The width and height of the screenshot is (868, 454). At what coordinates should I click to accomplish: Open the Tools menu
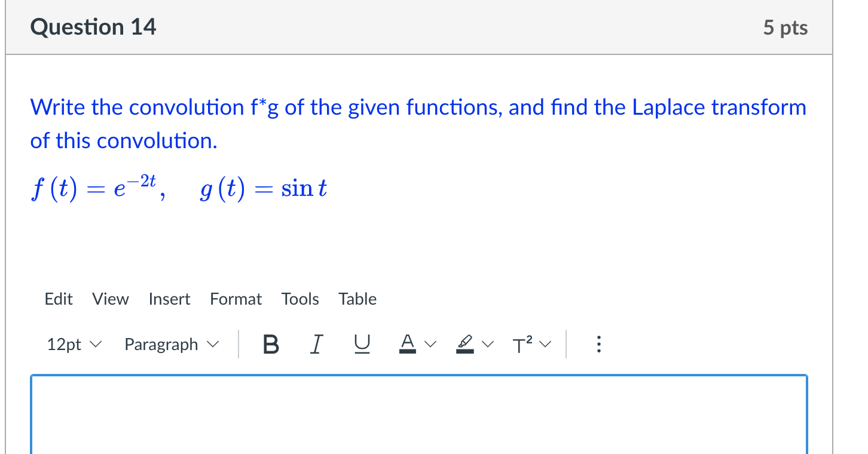[299, 299]
